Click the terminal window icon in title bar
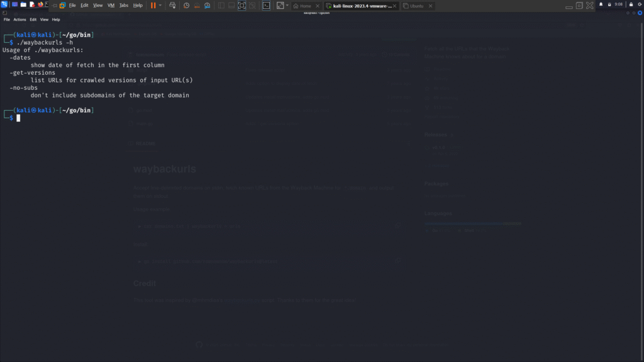644x362 pixels. [x=4, y=13]
